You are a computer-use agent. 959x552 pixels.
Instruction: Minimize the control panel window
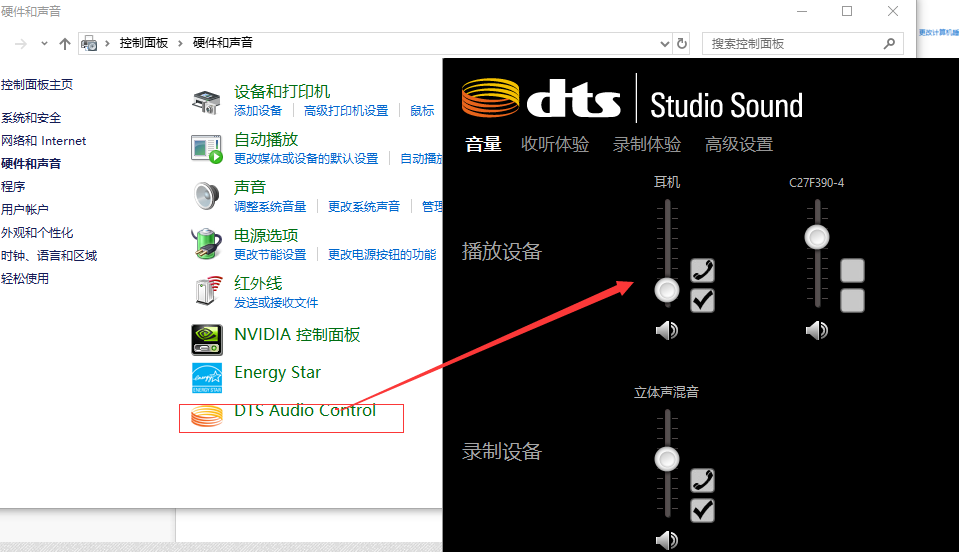(x=802, y=11)
